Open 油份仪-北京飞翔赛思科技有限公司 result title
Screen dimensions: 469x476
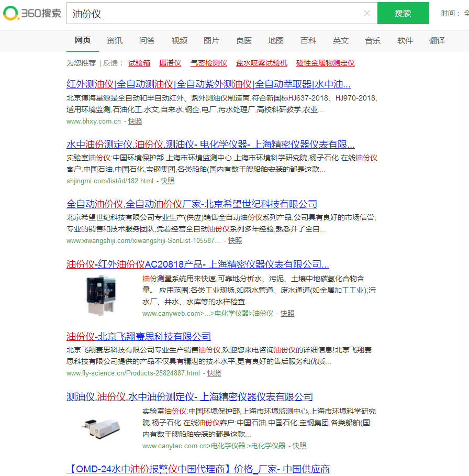(139, 336)
